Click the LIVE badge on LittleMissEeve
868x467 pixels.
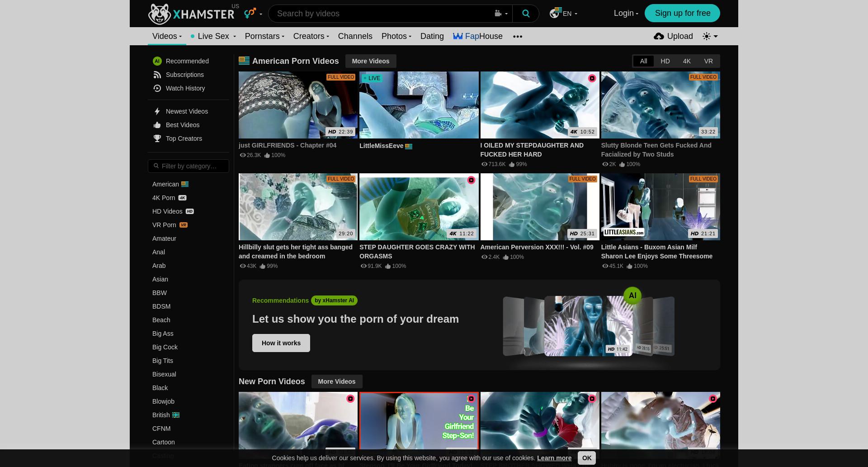point(372,78)
